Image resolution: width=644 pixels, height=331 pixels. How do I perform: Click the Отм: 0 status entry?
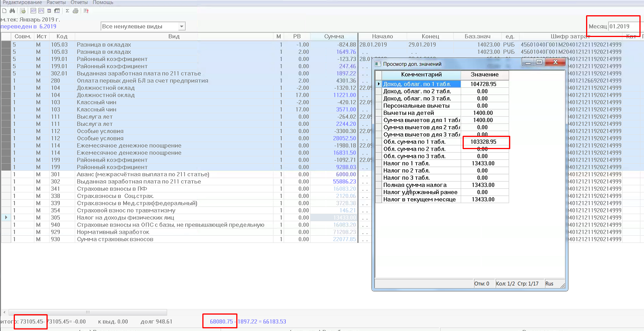point(482,284)
